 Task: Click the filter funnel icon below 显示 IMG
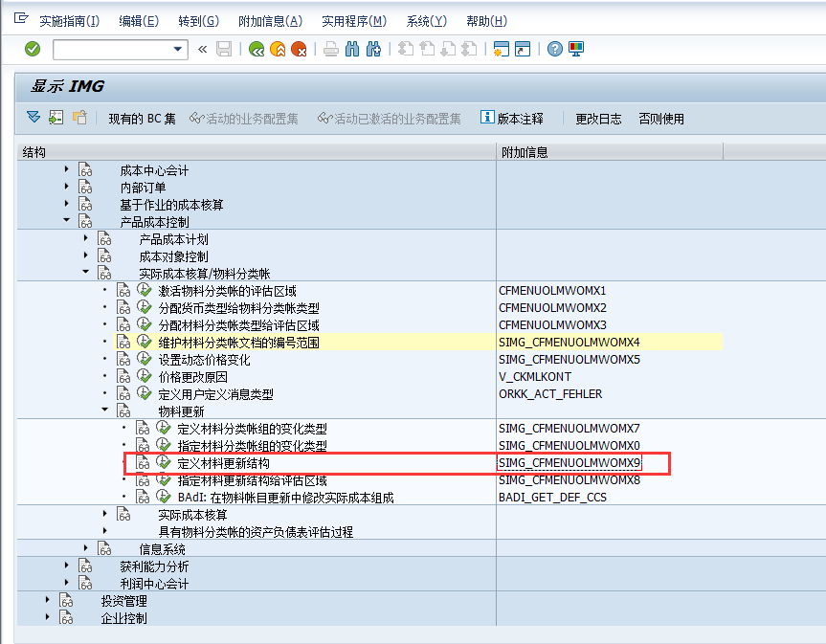[32, 117]
